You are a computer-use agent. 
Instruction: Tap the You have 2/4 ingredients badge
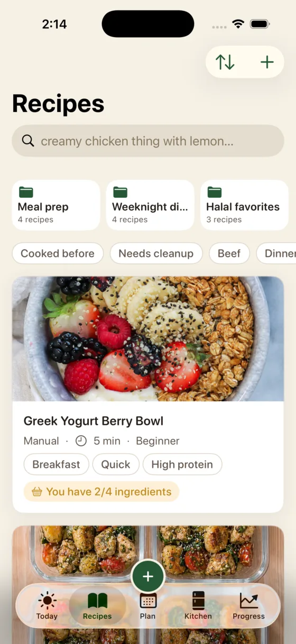tap(101, 492)
